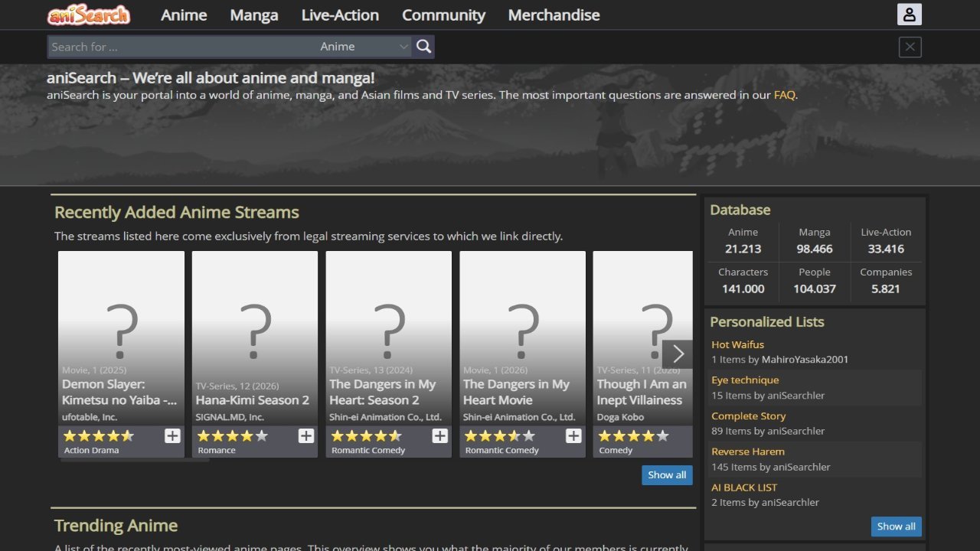Show all recently added anime streams
Viewport: 980px width, 551px height.
(x=667, y=474)
